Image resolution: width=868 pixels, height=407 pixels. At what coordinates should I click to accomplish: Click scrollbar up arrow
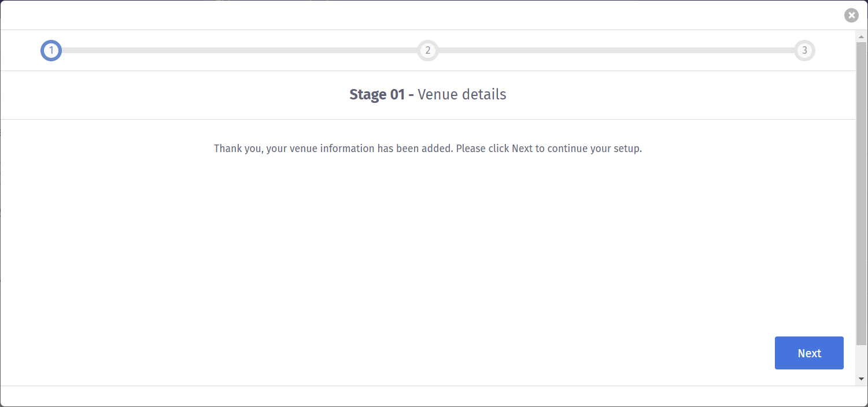coord(861,37)
